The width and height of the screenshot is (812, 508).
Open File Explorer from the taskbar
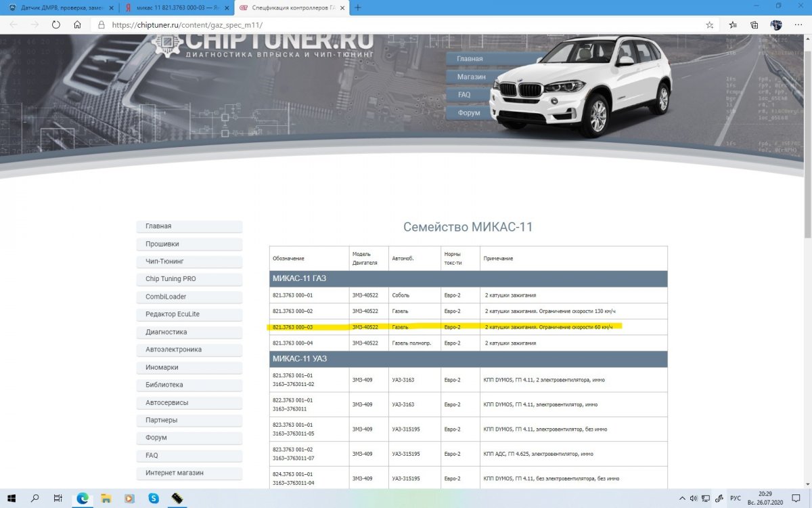tap(106, 498)
